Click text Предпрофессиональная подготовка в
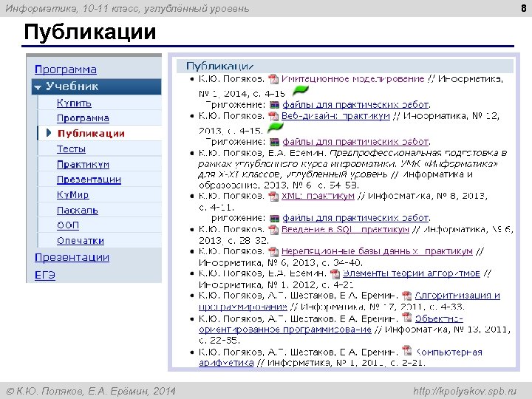 418,153
